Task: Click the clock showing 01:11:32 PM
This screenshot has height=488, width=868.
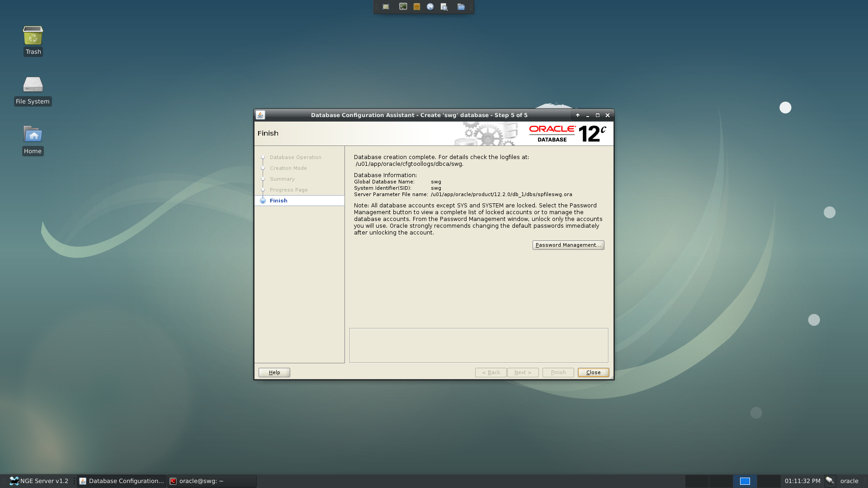Action: pos(802,481)
